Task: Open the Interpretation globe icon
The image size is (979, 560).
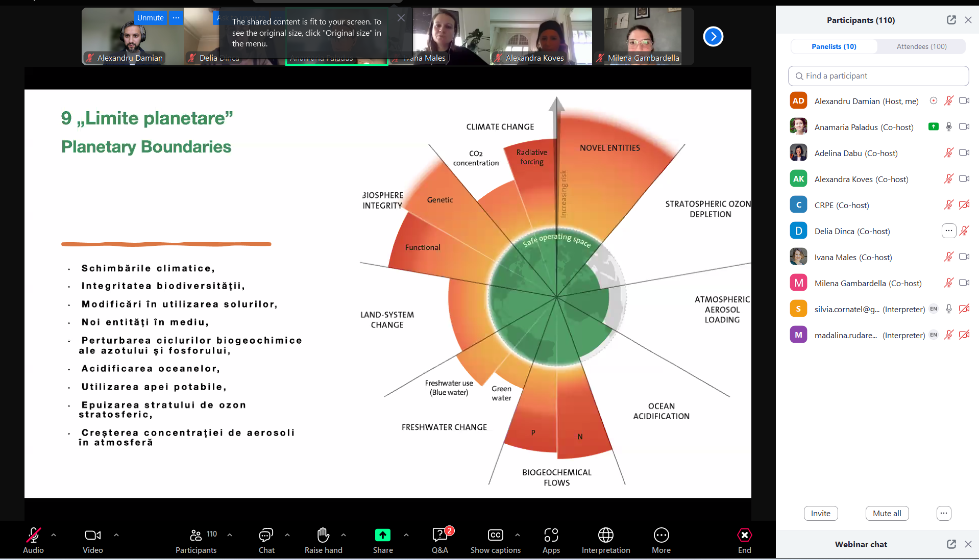Action: (605, 536)
